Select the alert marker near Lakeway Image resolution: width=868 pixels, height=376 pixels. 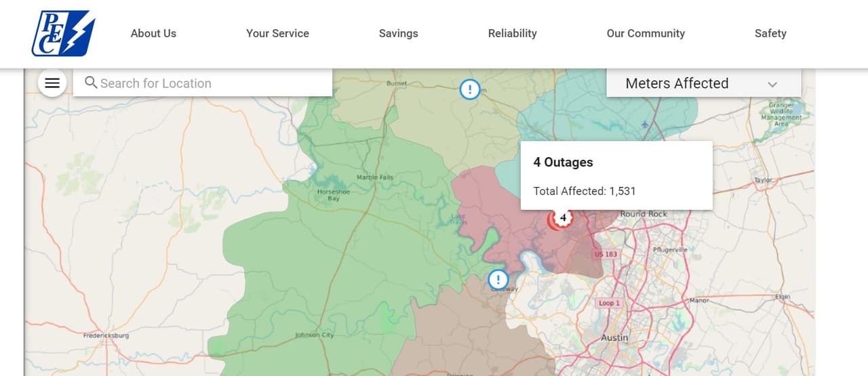click(498, 279)
